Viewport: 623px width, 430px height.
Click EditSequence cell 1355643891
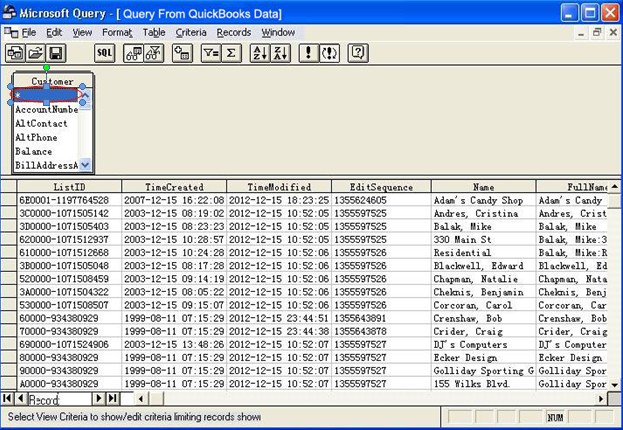(381, 318)
